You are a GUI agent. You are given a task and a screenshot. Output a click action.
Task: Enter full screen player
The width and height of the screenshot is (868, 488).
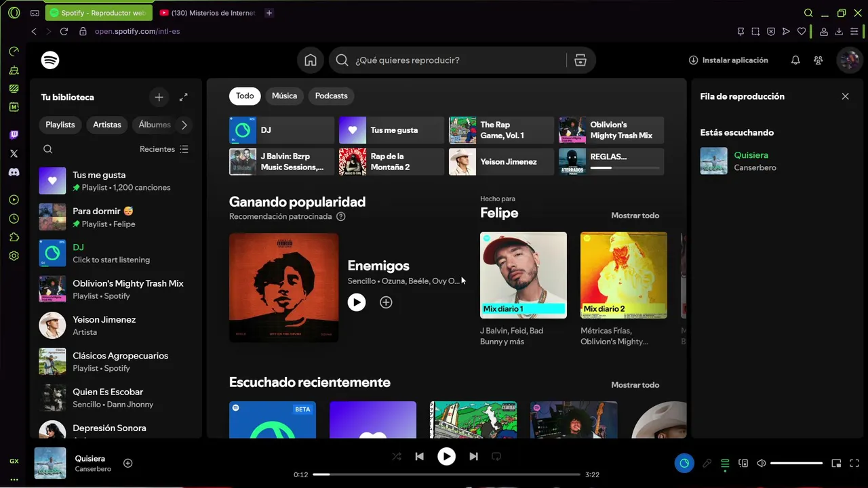[x=854, y=464]
